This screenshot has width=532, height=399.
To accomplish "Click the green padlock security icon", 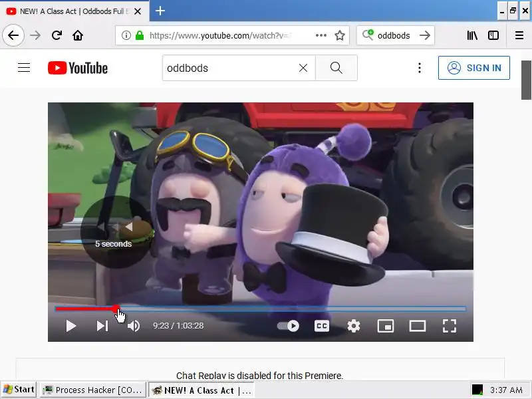I will pos(140,35).
